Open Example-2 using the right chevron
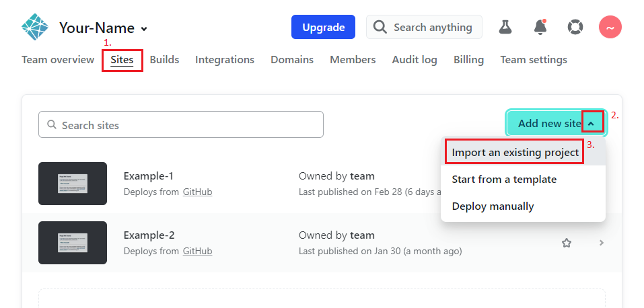Screen dimensions: 644x308 coord(602,243)
